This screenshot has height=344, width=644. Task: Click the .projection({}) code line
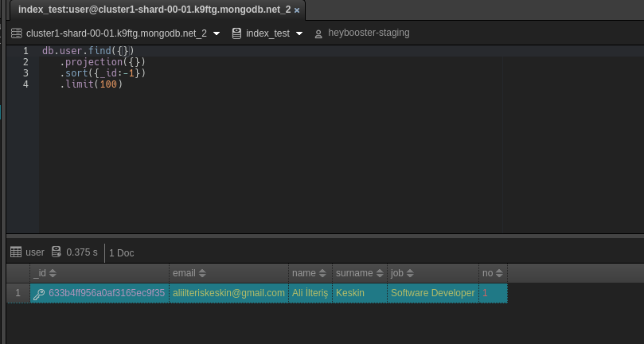(103, 62)
